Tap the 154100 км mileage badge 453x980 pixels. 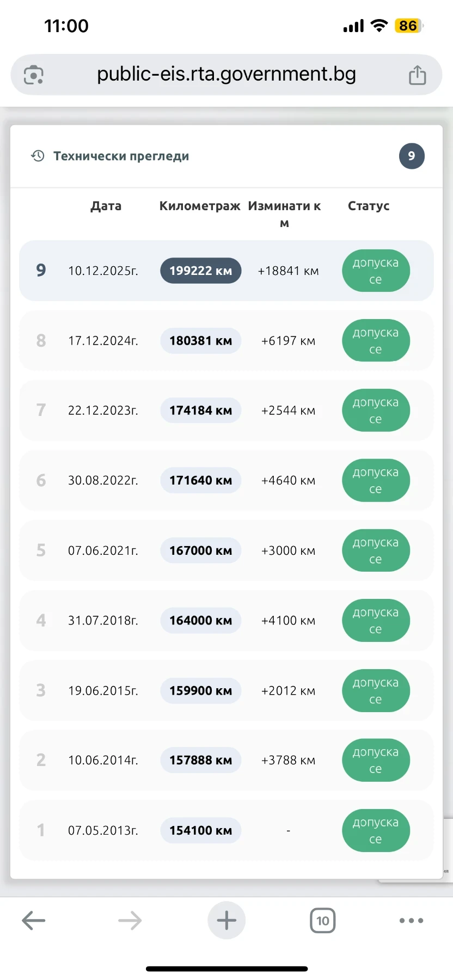coord(200,830)
